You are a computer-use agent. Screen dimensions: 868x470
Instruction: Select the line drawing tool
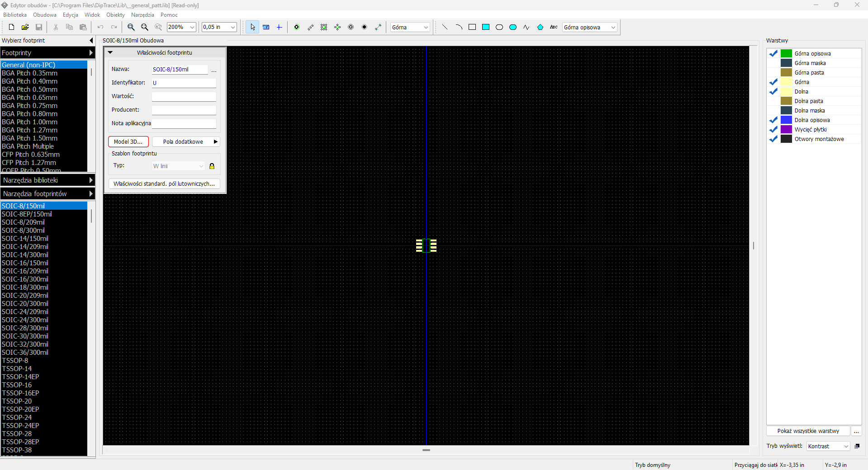coord(445,27)
